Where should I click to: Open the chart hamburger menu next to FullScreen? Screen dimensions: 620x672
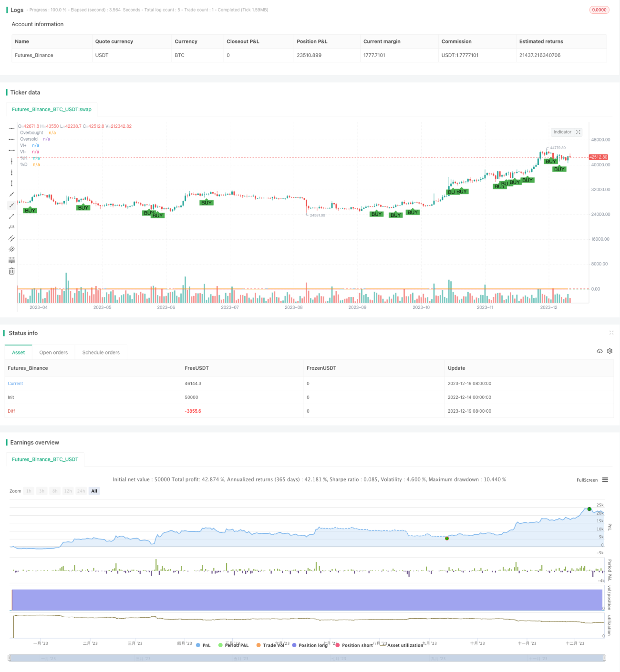605,480
